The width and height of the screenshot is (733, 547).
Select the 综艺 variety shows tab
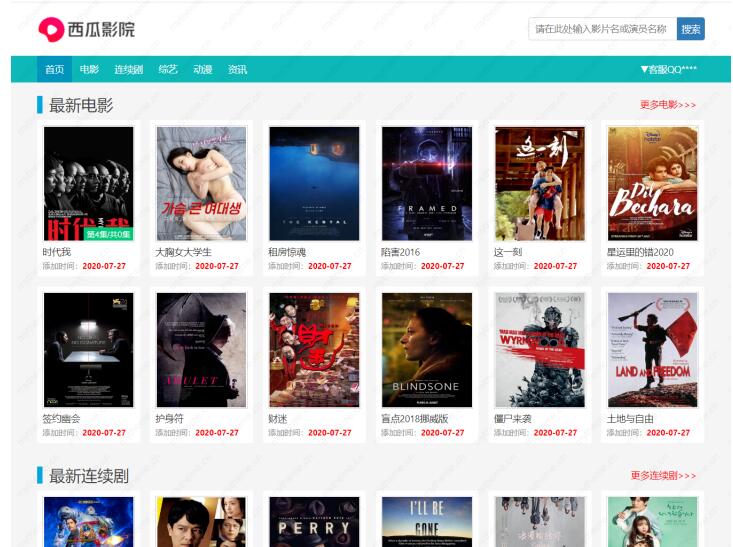(x=168, y=70)
